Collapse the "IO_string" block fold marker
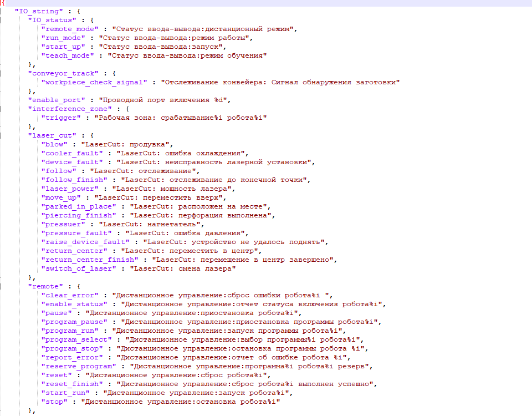This screenshot has width=532, height=416. [x=2, y=11]
